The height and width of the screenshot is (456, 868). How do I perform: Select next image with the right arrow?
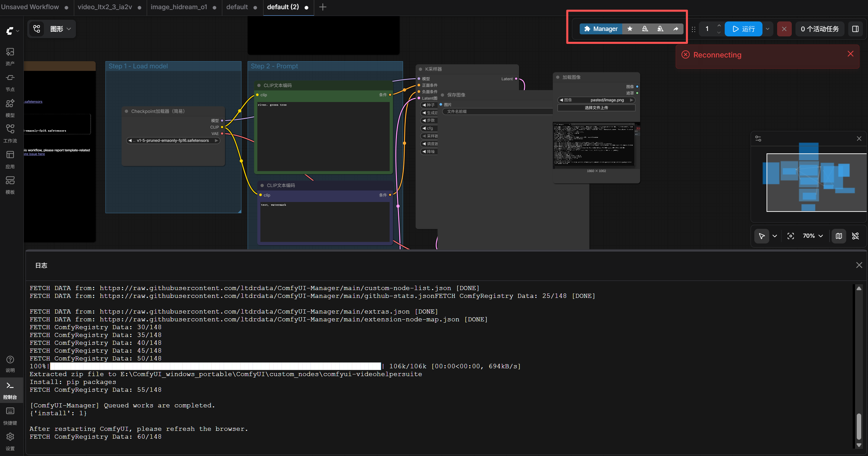631,100
